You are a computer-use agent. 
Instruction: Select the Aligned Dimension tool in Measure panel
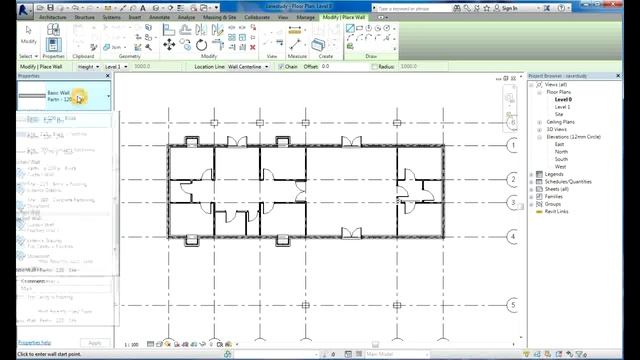[x=295, y=30]
